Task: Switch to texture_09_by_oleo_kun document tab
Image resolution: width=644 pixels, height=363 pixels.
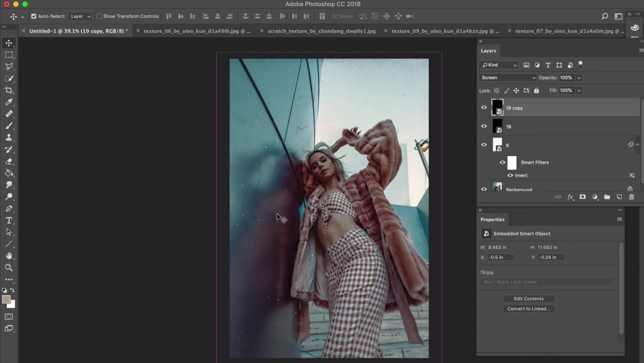Action: click(445, 31)
